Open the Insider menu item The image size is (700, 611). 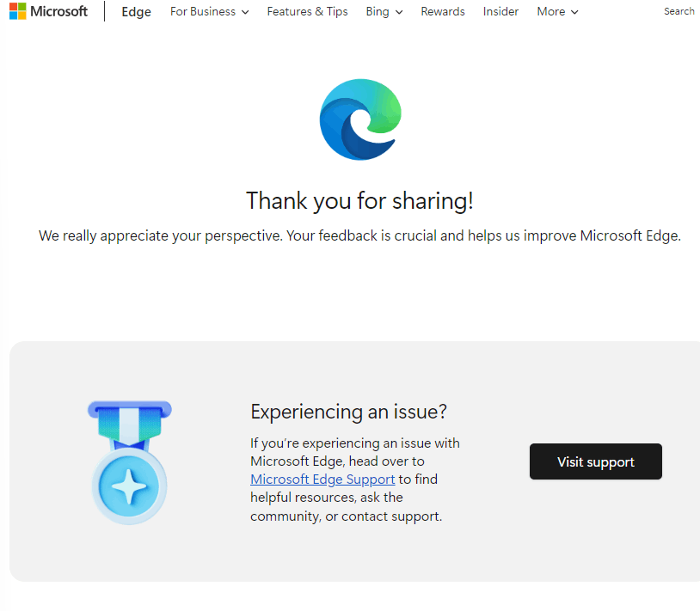click(x=500, y=11)
